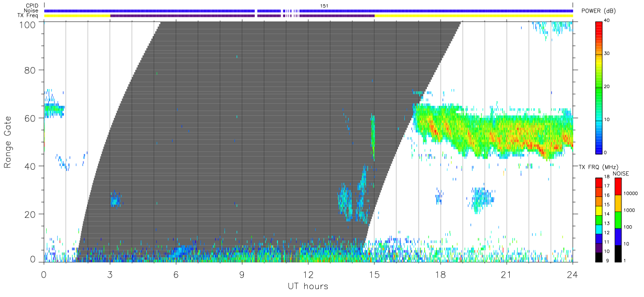Click the 'CPID' row label
This screenshot has width=644, height=297.
pos(32,6)
